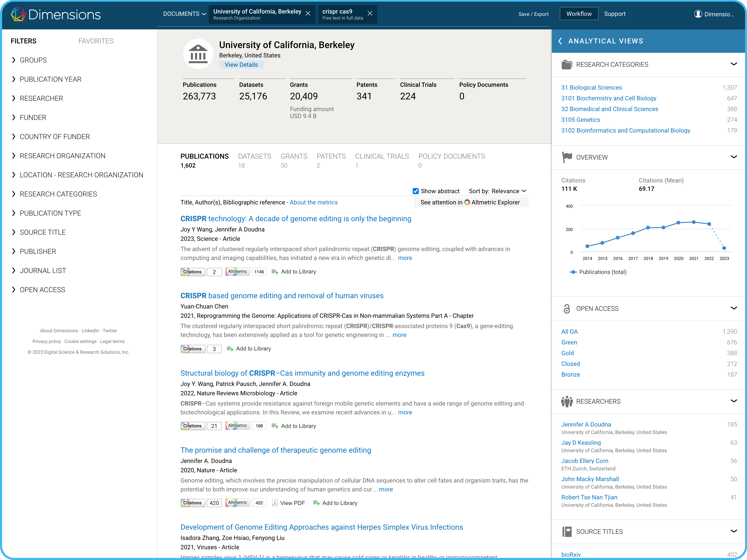Switch to the GRANTS tab
This screenshot has height=560, width=747.
294,156
